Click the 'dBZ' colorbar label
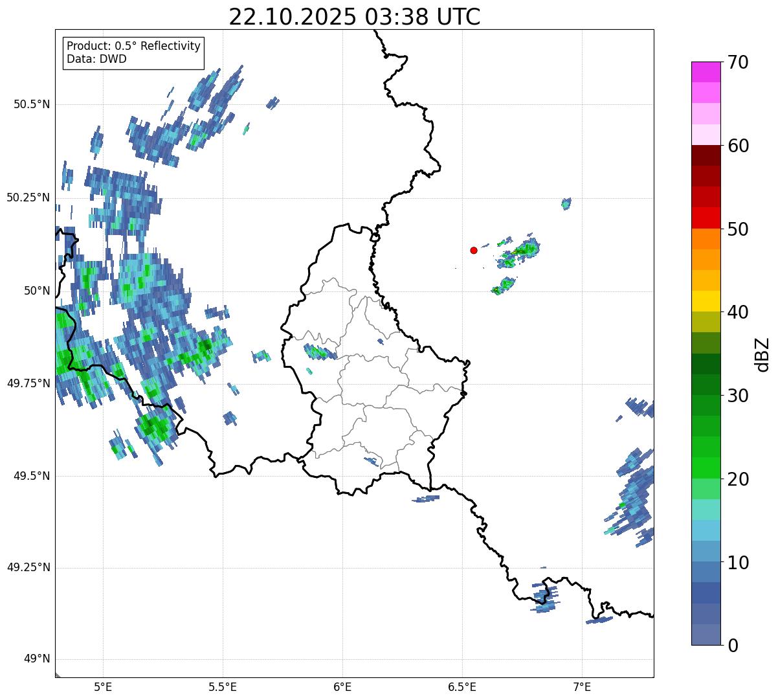The height and width of the screenshot is (700, 778). coord(762,354)
